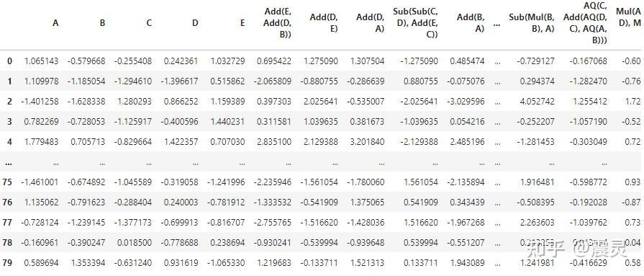Click the truncated rows ellipsis index
Viewport: 644px width, 276px height.
pos(8,162)
